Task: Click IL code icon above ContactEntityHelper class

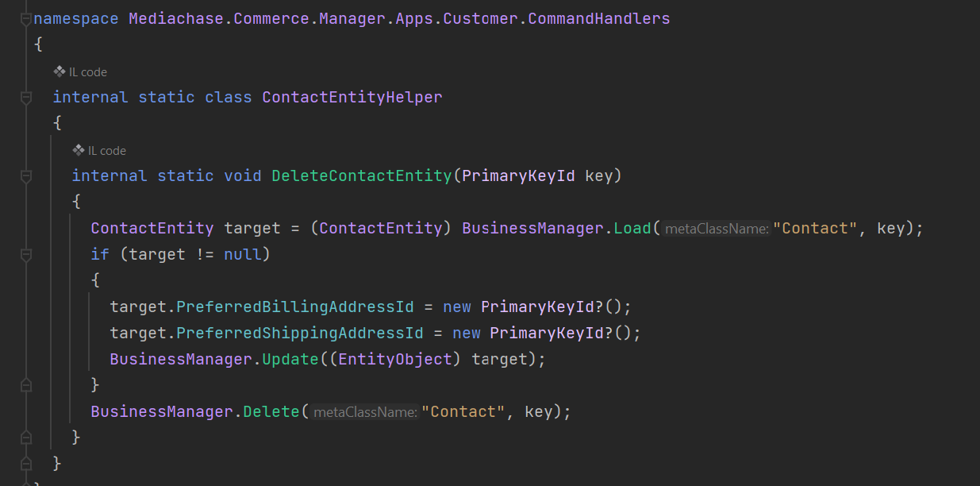Action: (x=60, y=71)
